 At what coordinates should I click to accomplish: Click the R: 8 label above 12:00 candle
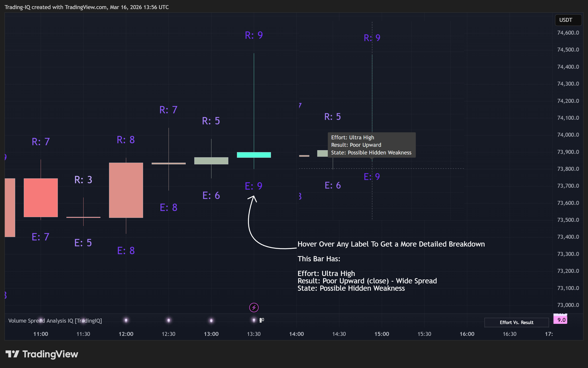click(126, 140)
